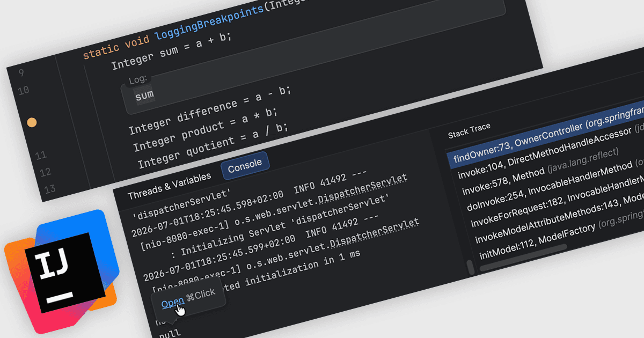Select invokeForRequest:182 stack frame
The height and width of the screenshot is (338, 644).
tap(557, 201)
